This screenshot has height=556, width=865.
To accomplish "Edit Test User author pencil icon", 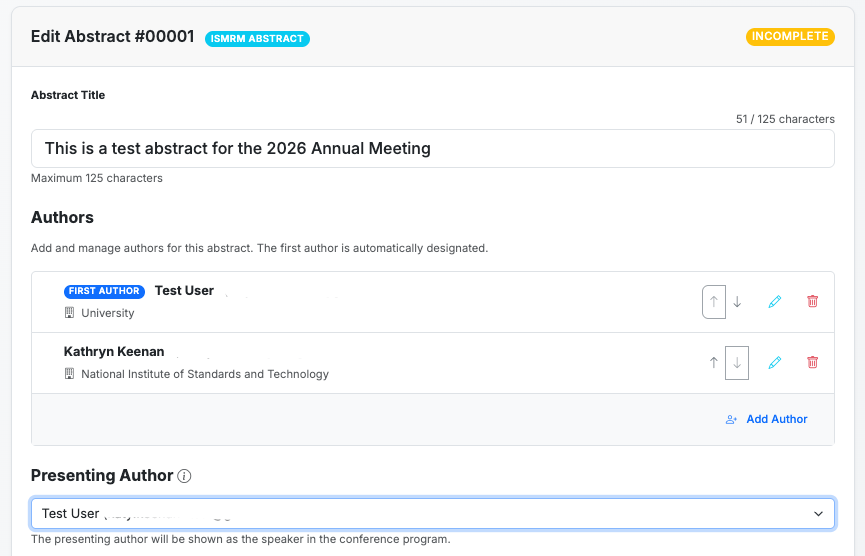I will point(775,301).
